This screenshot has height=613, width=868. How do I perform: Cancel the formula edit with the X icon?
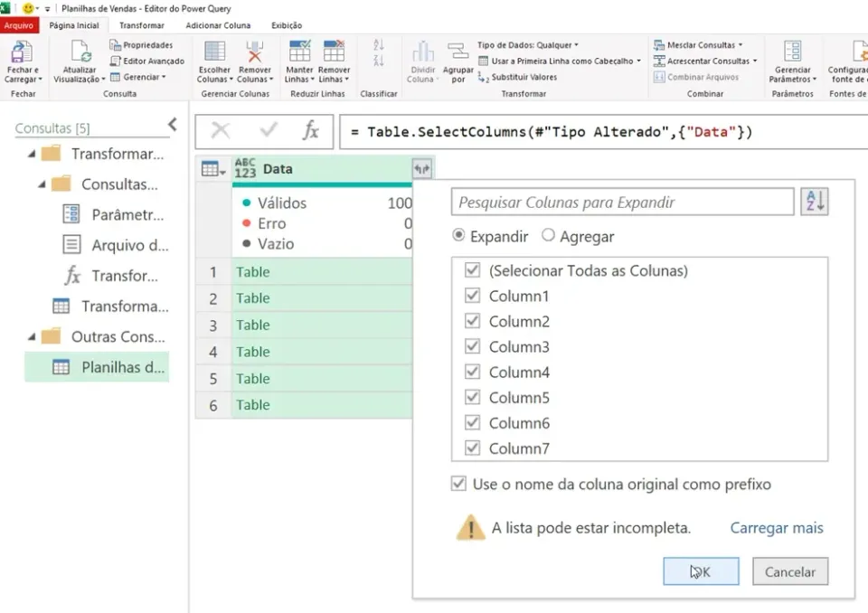[x=221, y=131]
